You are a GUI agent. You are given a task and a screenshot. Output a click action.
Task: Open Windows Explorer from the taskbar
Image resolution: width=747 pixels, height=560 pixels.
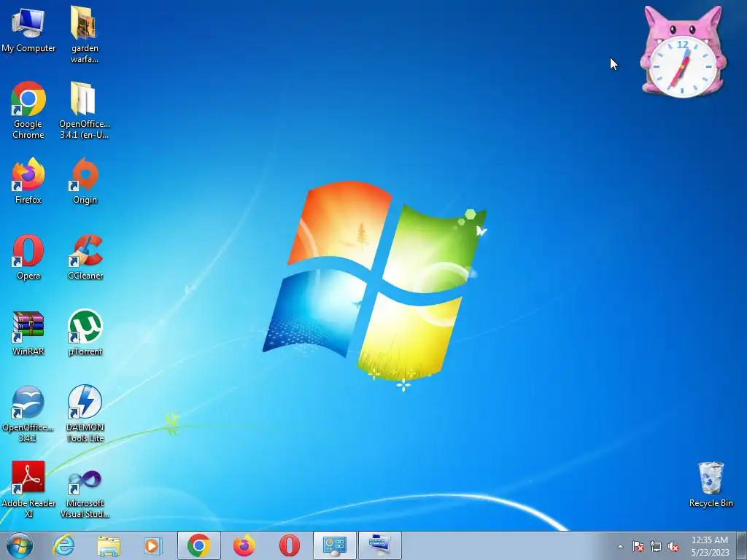click(x=109, y=545)
